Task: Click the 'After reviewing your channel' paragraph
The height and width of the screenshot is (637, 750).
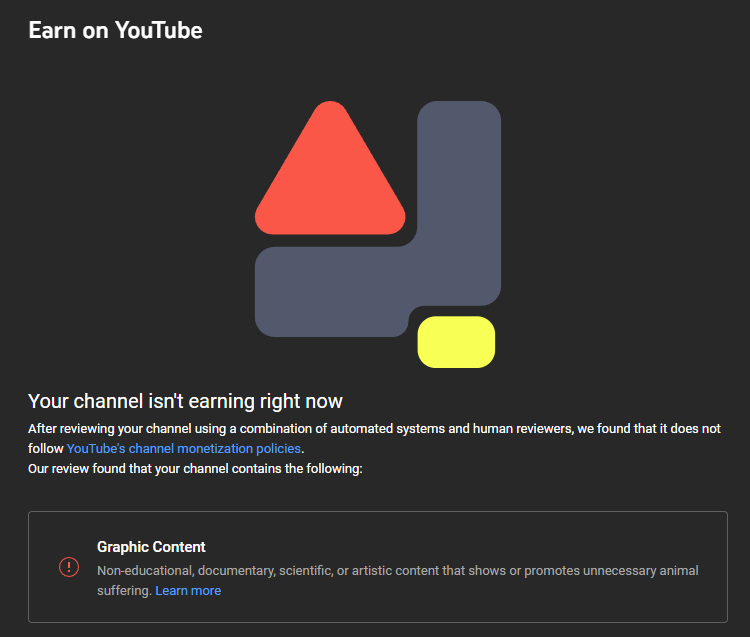Action: (x=374, y=438)
